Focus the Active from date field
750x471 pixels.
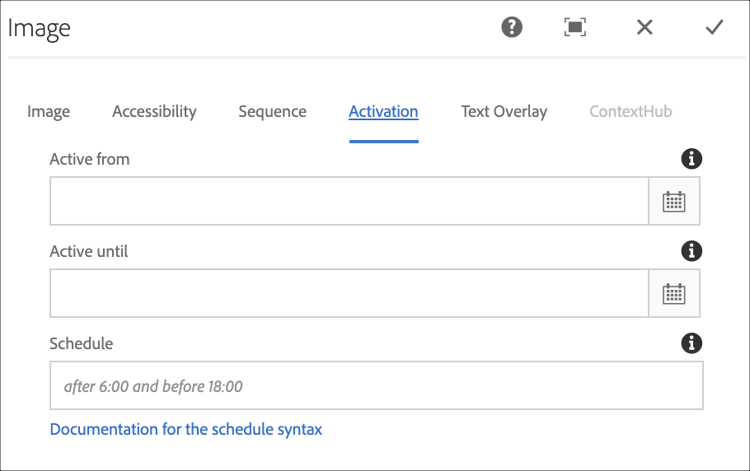(x=349, y=201)
